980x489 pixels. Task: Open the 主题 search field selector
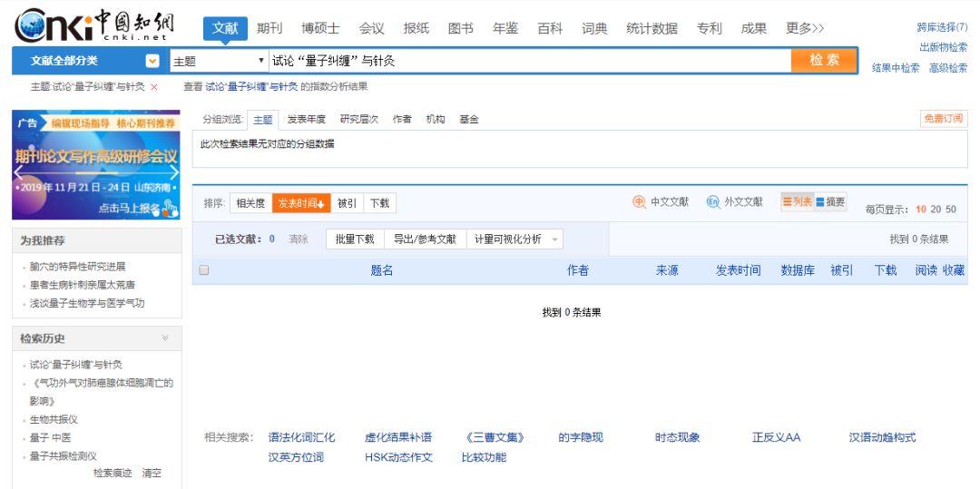[x=219, y=62]
